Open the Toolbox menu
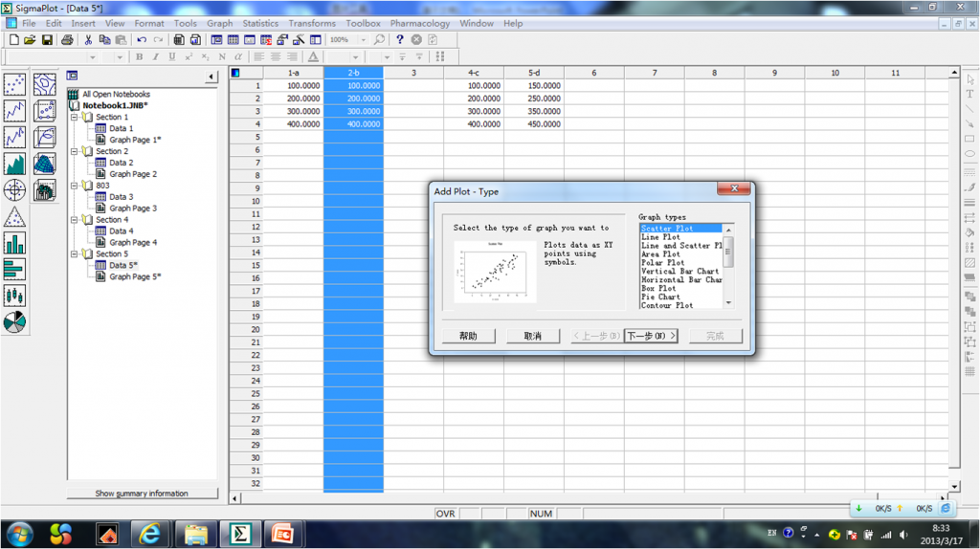Screen dimensions: 980x549 click(363, 23)
